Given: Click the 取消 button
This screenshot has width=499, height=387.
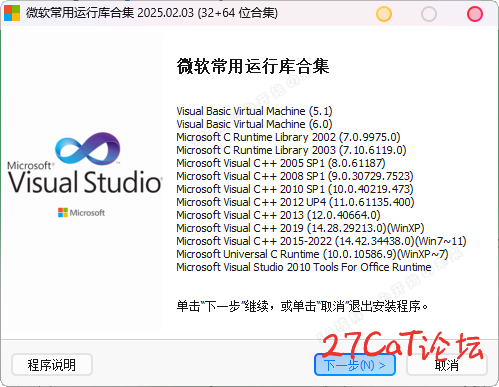Looking at the screenshot, I should 447,365.
